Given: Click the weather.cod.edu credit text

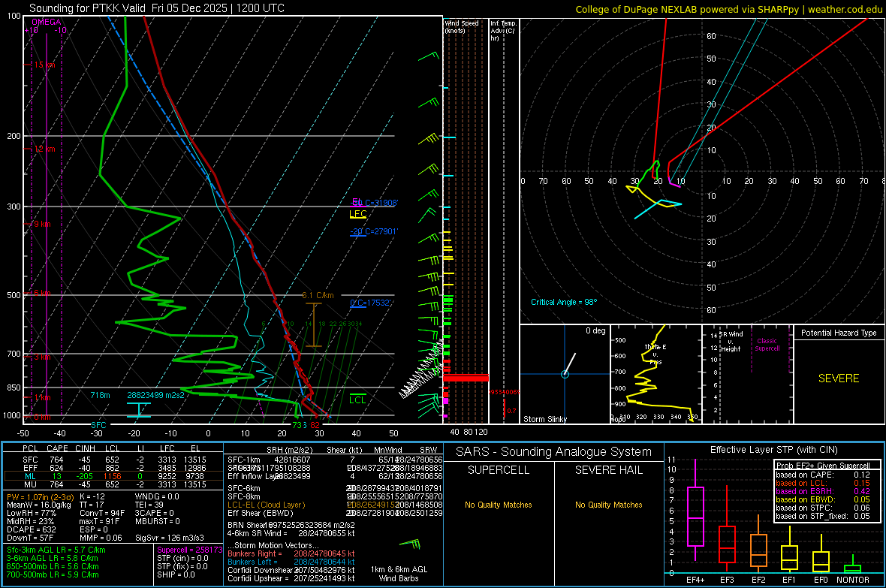Looking at the screenshot, I should coord(845,9).
